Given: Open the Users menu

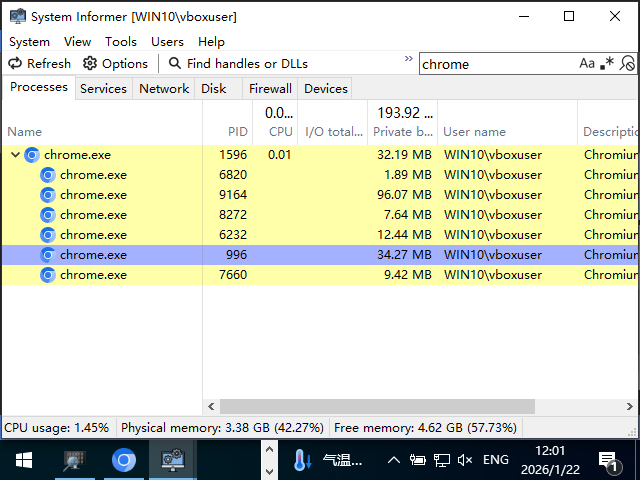Looking at the screenshot, I should click(x=167, y=42).
